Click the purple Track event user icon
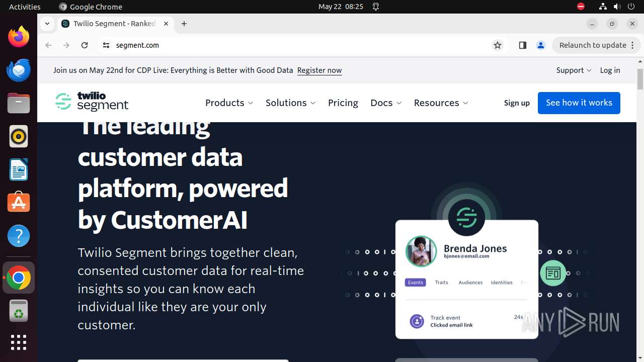Image resolution: width=644 pixels, height=362 pixels. pos(417,321)
